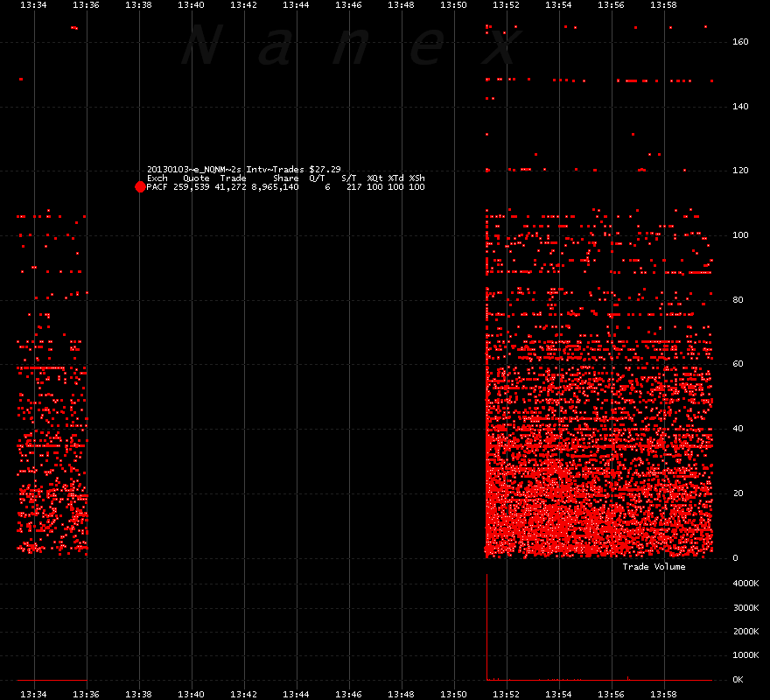Click the '13:34' label on top time axis

pos(33,5)
